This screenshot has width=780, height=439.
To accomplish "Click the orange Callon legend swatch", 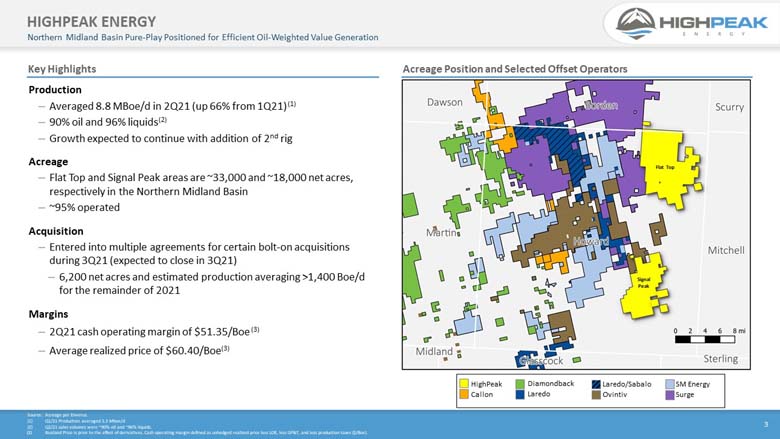I will [x=464, y=394].
